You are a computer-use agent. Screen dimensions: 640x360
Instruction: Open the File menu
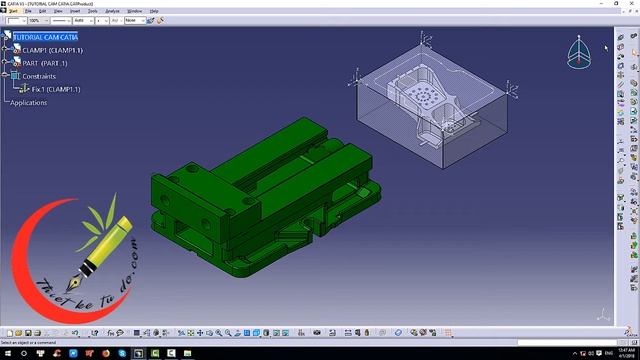28,11
